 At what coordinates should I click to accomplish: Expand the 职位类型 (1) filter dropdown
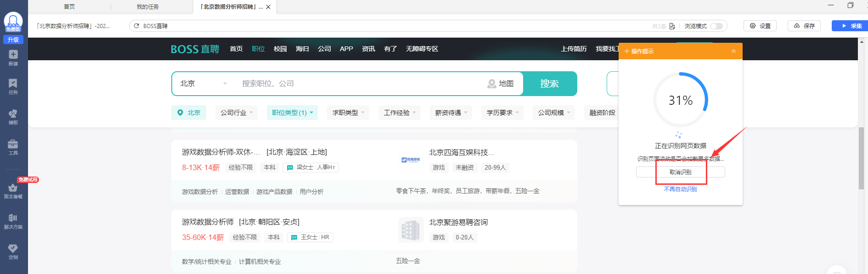coord(292,113)
